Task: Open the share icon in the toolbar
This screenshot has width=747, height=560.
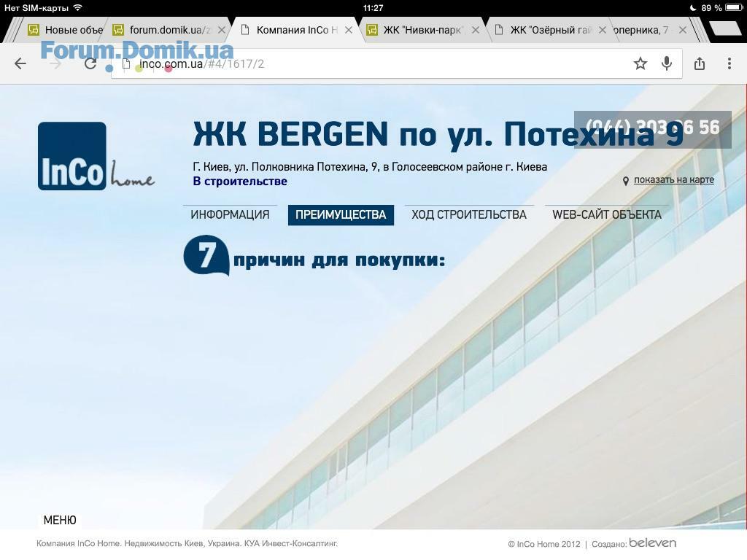Action: (700, 63)
